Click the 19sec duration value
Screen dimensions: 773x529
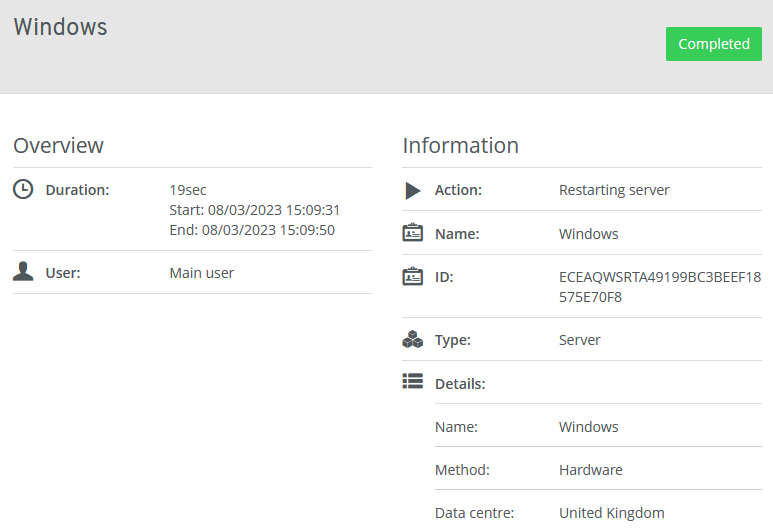point(188,190)
